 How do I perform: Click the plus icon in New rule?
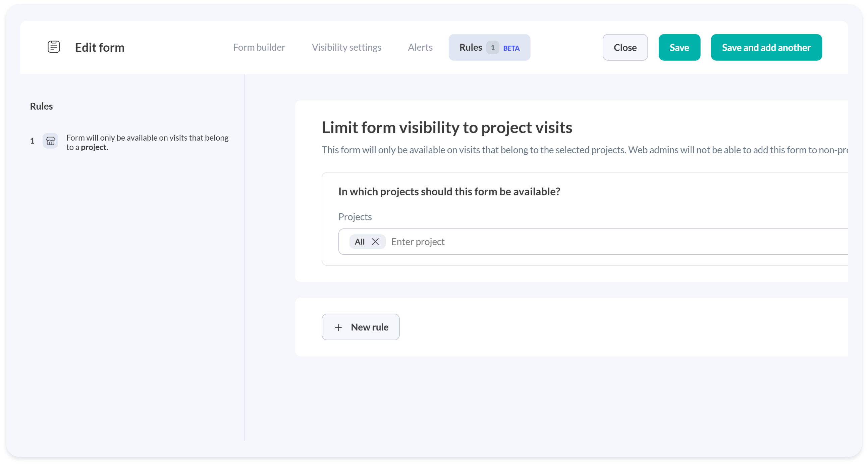[338, 327]
